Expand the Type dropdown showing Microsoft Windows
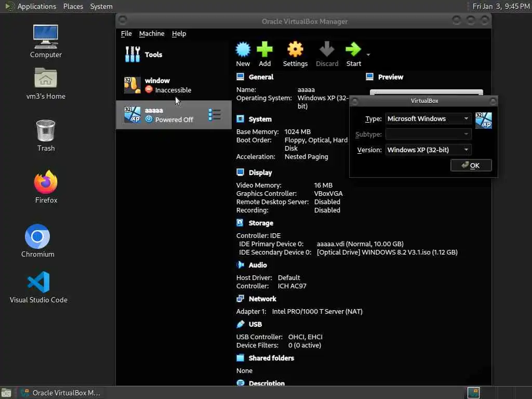The height and width of the screenshot is (399, 532). point(428,118)
